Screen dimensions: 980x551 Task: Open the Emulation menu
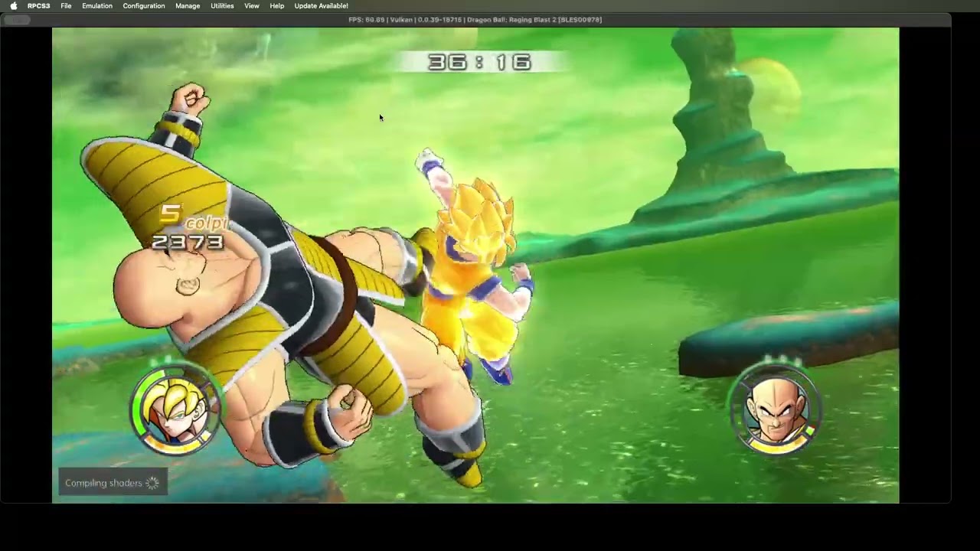(x=97, y=5)
